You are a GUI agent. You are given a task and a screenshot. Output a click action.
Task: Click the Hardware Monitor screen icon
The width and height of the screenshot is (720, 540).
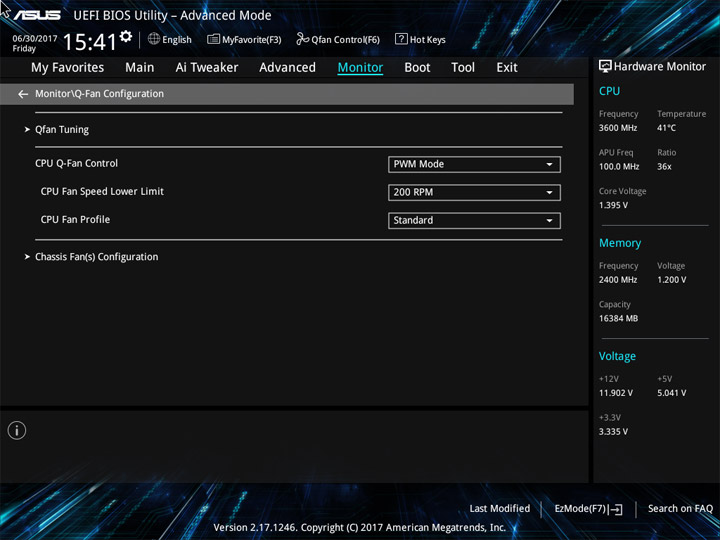pyautogui.click(x=605, y=67)
